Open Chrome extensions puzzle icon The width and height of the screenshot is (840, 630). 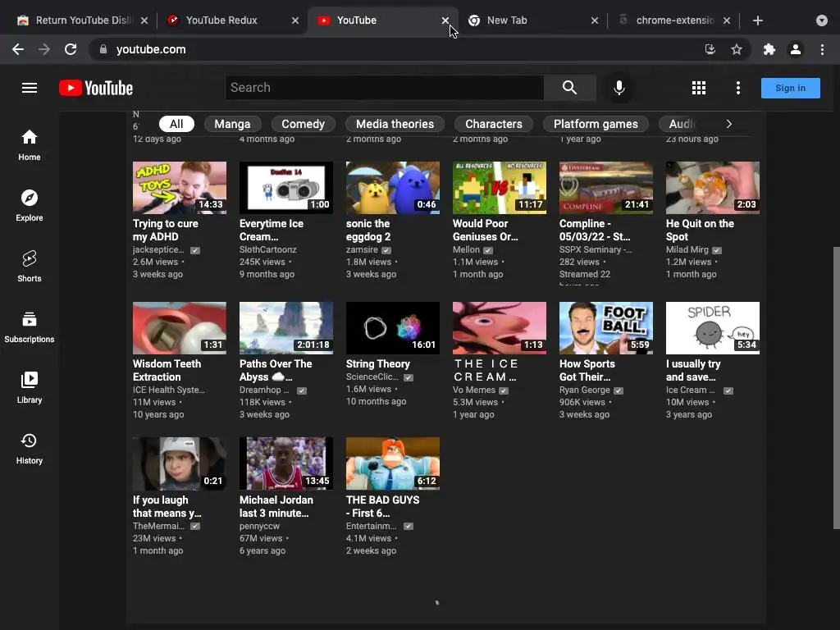click(769, 49)
